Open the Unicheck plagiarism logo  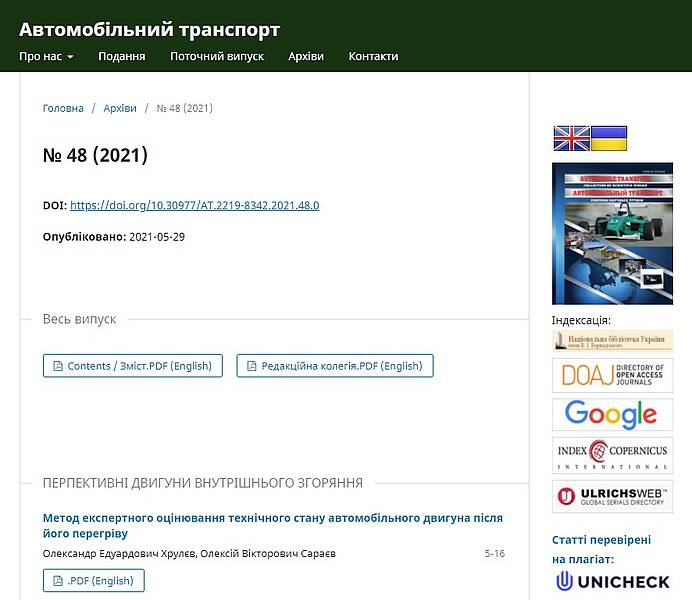point(612,581)
